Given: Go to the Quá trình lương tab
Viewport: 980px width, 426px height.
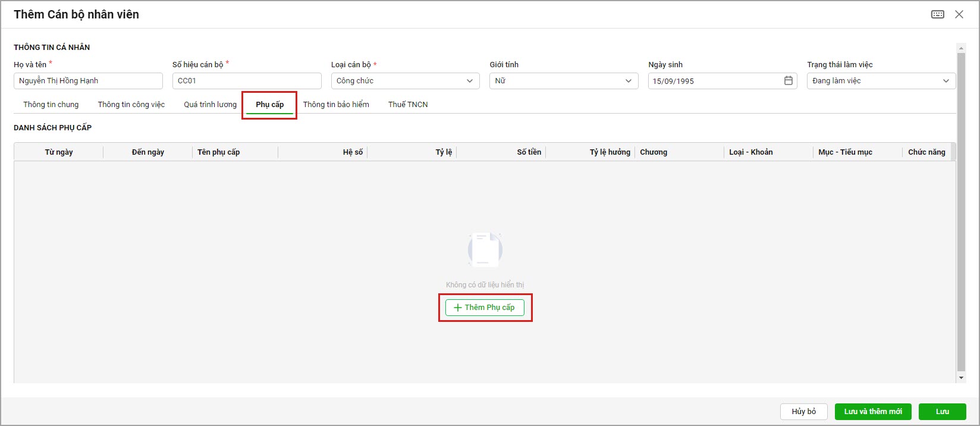Looking at the screenshot, I should coord(210,104).
